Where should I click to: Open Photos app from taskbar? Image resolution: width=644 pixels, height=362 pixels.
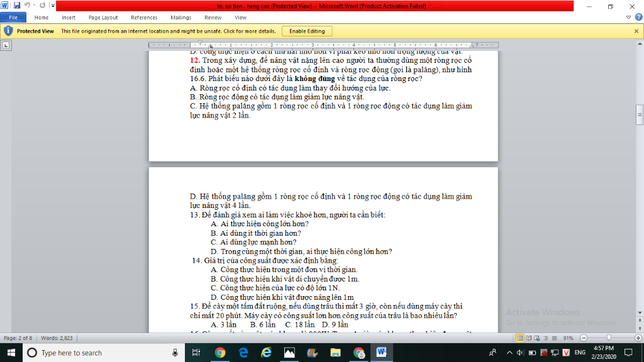[289, 353]
